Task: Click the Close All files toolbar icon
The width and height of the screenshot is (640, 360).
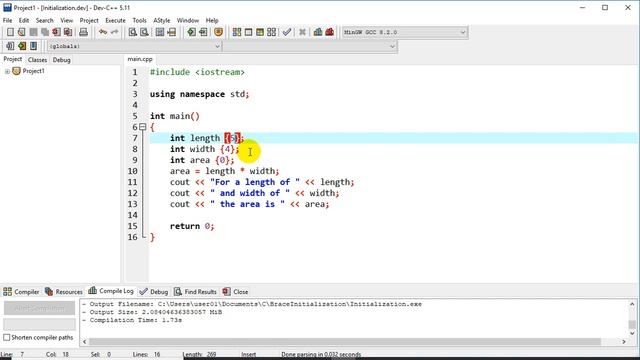Action: point(68,32)
